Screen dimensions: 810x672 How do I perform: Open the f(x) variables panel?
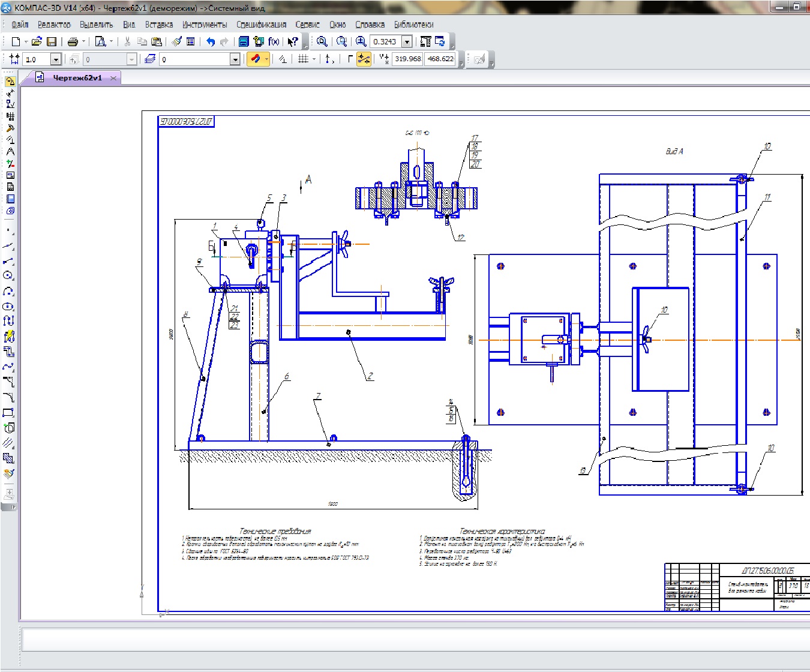274,41
